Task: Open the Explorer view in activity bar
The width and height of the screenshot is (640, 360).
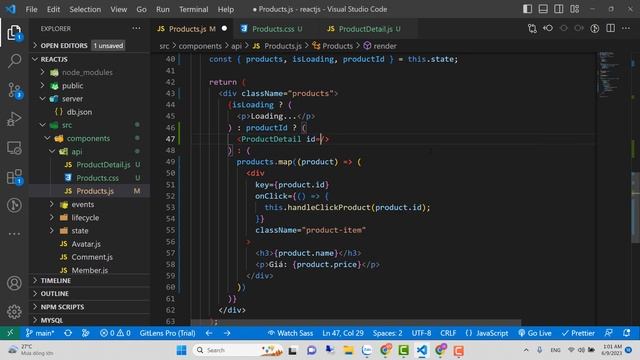Action: pos(14,32)
